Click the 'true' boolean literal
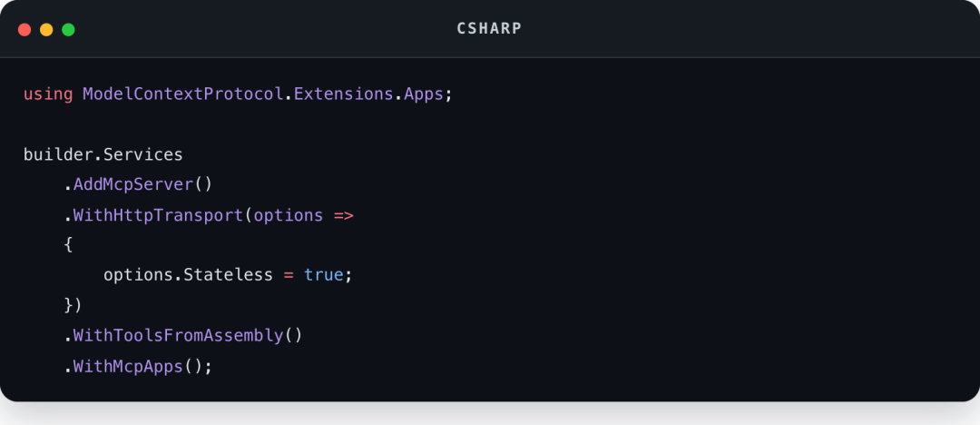980x425 pixels. click(x=324, y=275)
